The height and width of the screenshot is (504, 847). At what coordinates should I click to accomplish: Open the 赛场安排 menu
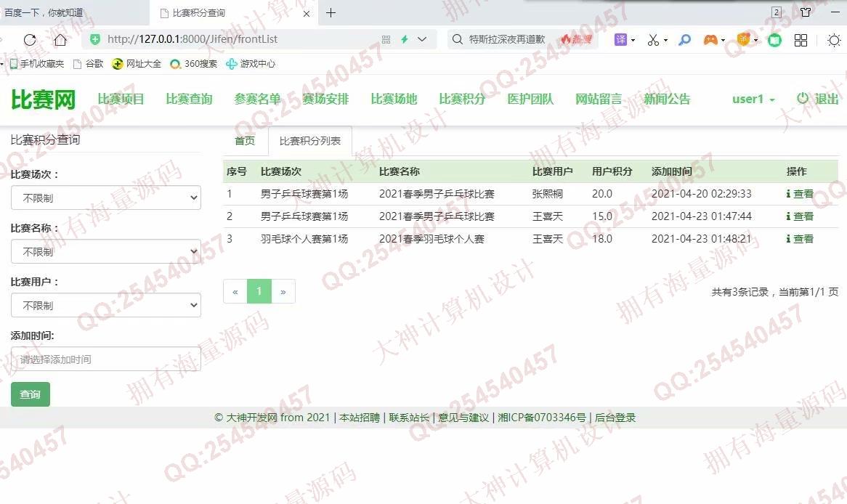coord(325,99)
